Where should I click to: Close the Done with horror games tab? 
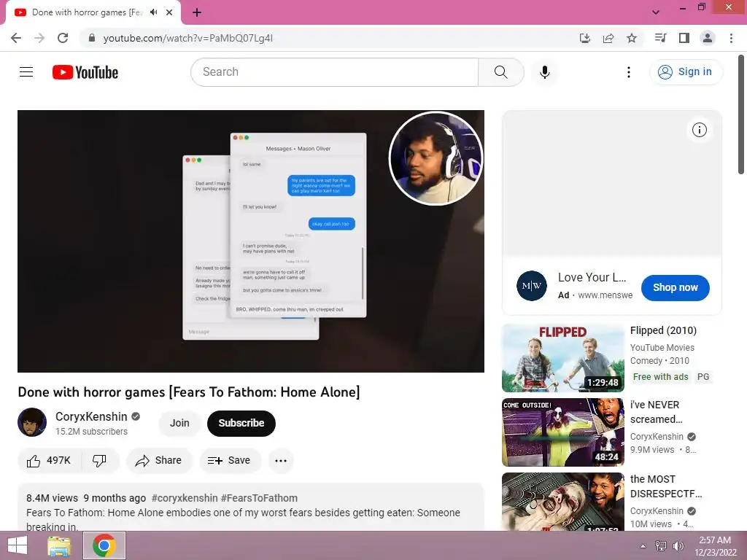point(169,12)
